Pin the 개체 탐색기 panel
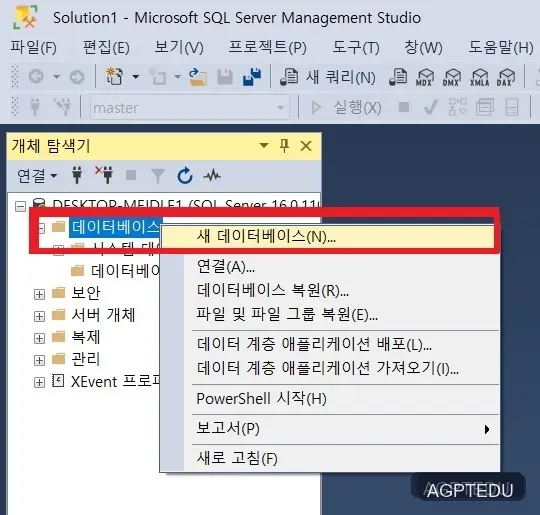Viewport: 540px width, 515px height. (x=284, y=146)
